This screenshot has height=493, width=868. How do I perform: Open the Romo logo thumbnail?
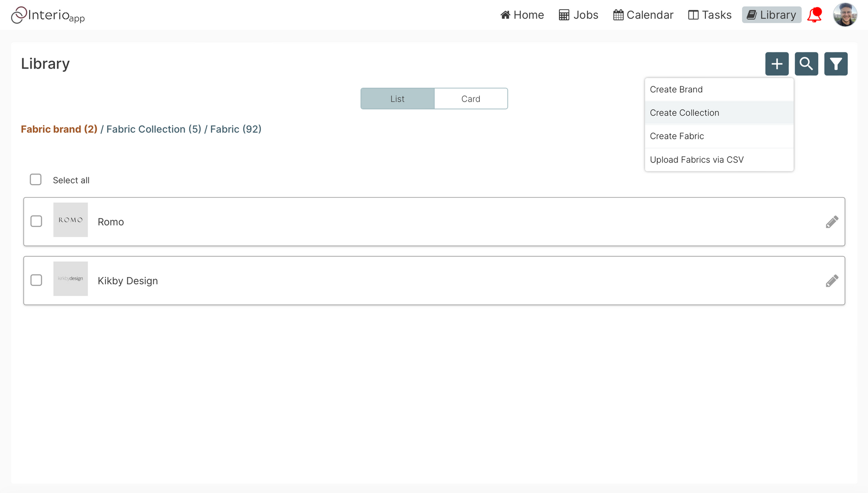tap(70, 220)
